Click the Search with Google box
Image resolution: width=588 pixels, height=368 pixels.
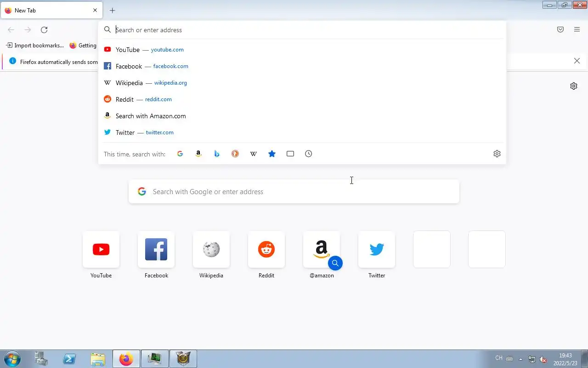(294, 191)
